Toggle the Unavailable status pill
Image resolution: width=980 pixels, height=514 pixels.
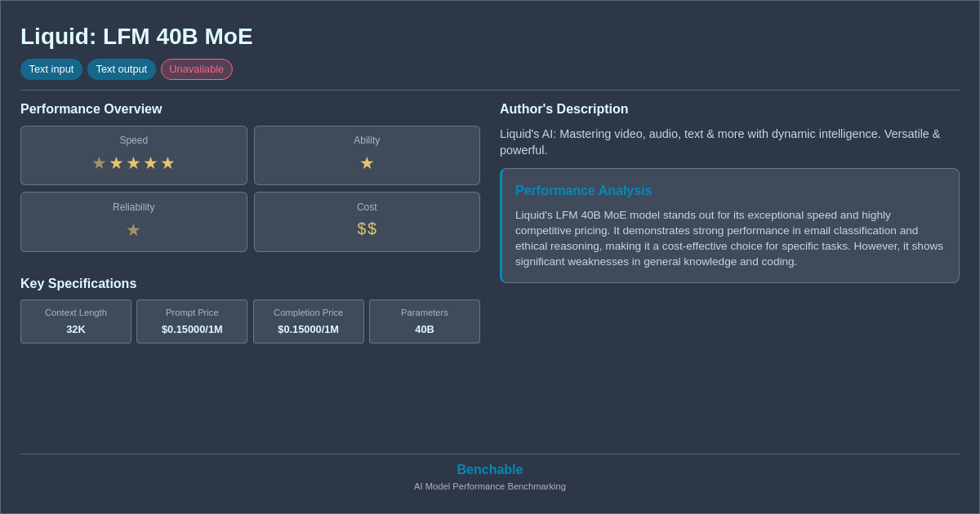click(196, 69)
